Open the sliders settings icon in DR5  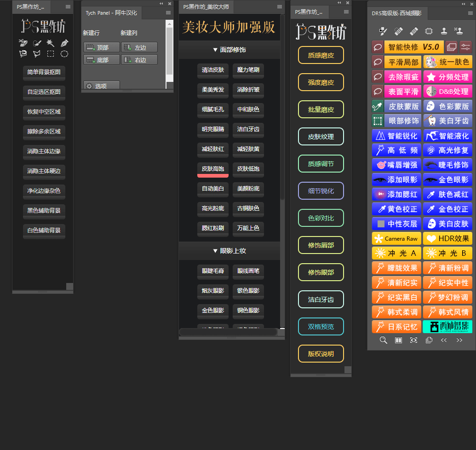(465, 47)
